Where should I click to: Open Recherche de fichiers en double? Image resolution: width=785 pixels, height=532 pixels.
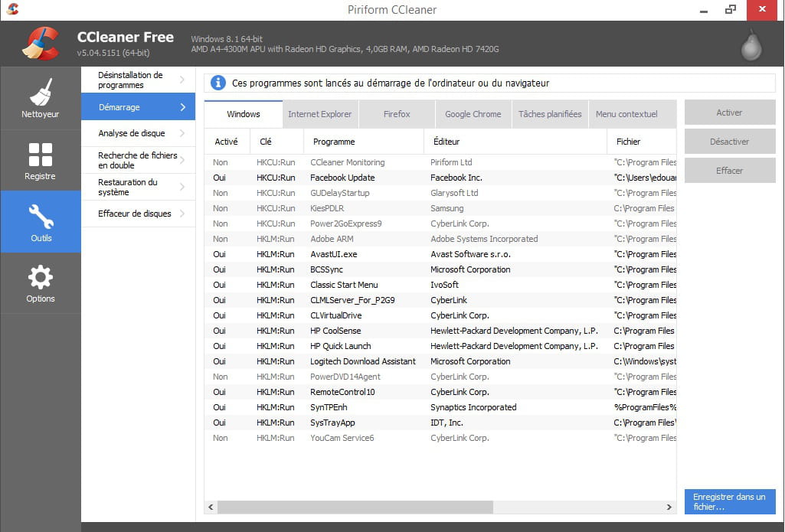138,160
